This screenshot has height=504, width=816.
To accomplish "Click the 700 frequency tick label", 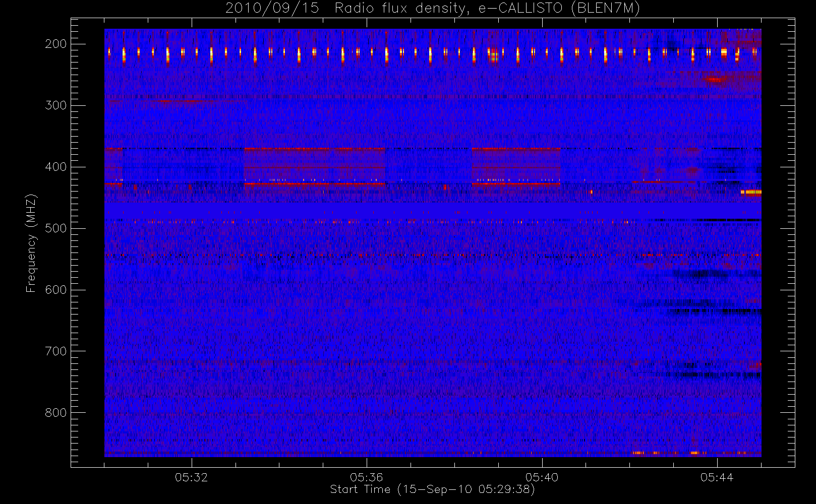I will pyautogui.click(x=55, y=351).
